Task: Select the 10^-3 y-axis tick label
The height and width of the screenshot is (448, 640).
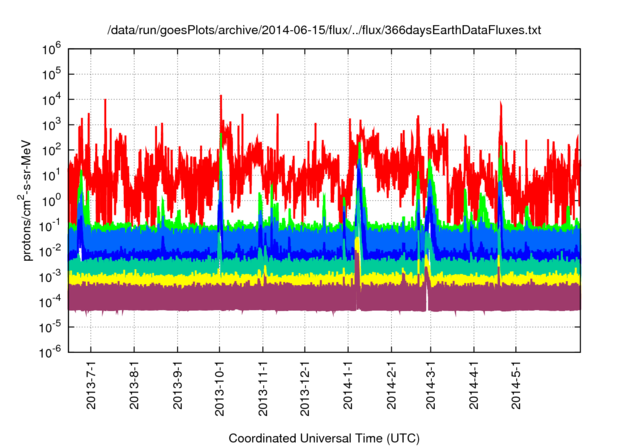Action: point(50,276)
